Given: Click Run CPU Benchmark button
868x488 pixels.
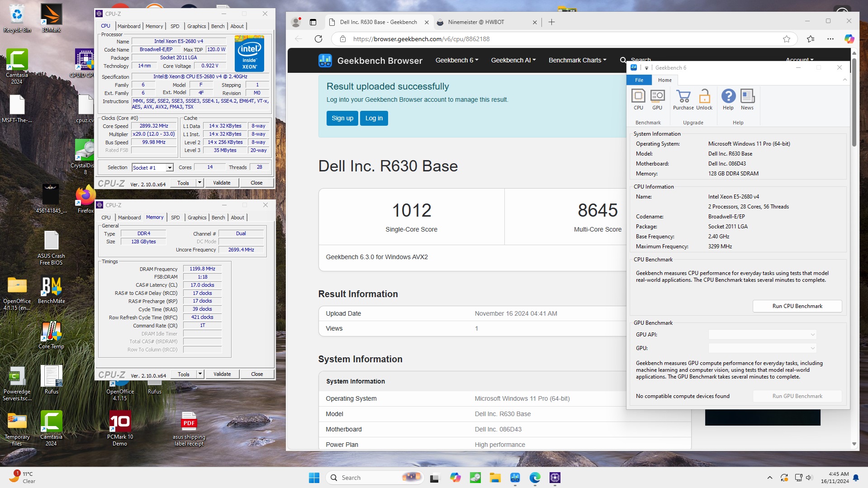Looking at the screenshot, I should click(797, 306).
